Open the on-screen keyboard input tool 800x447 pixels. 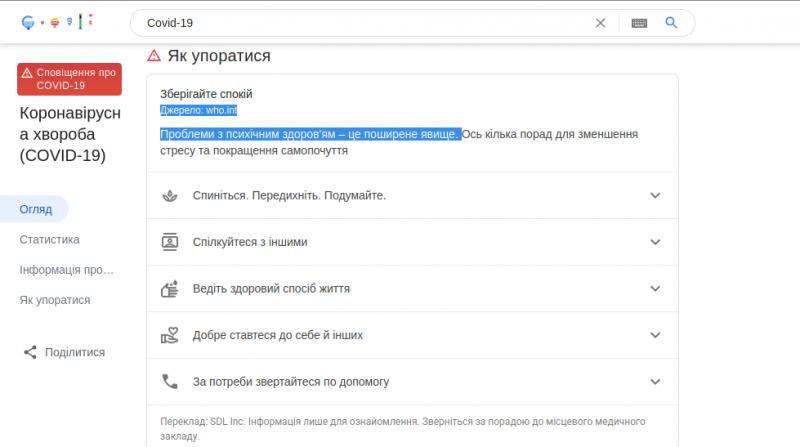pos(639,22)
